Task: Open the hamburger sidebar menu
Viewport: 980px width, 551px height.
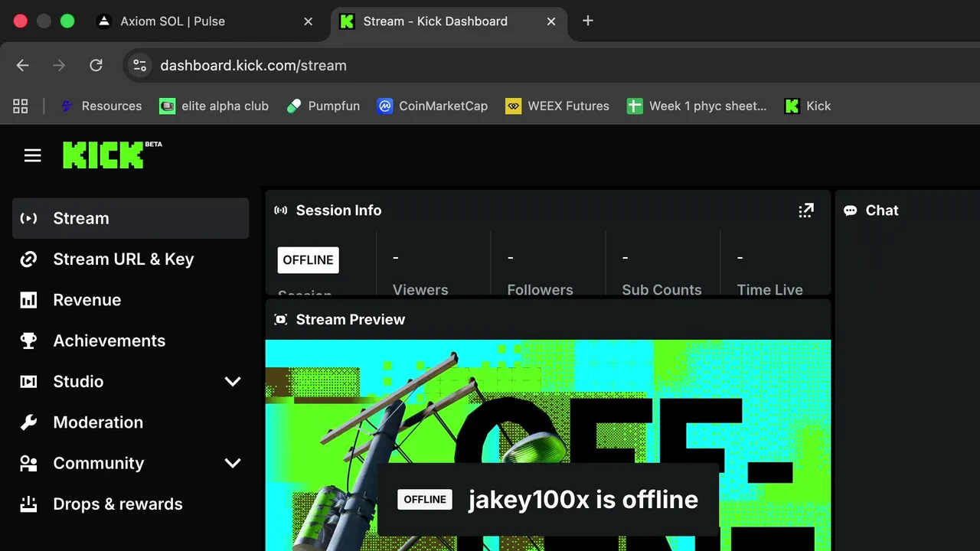Action: (32, 156)
